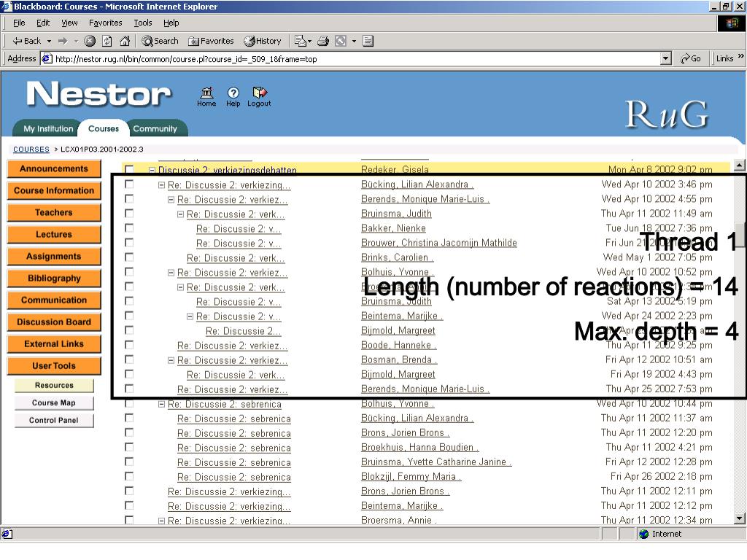This screenshot has width=747, height=560.
Task: Open the View menu
Action: tap(69, 23)
